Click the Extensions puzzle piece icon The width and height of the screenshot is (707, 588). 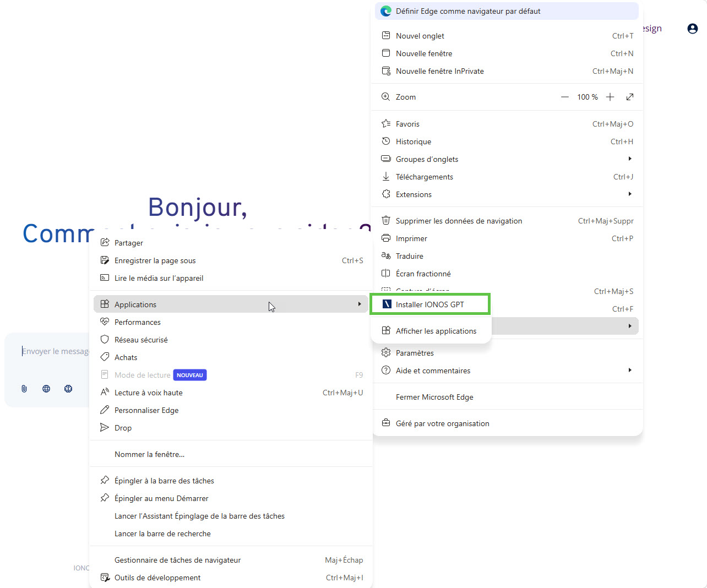tap(386, 194)
